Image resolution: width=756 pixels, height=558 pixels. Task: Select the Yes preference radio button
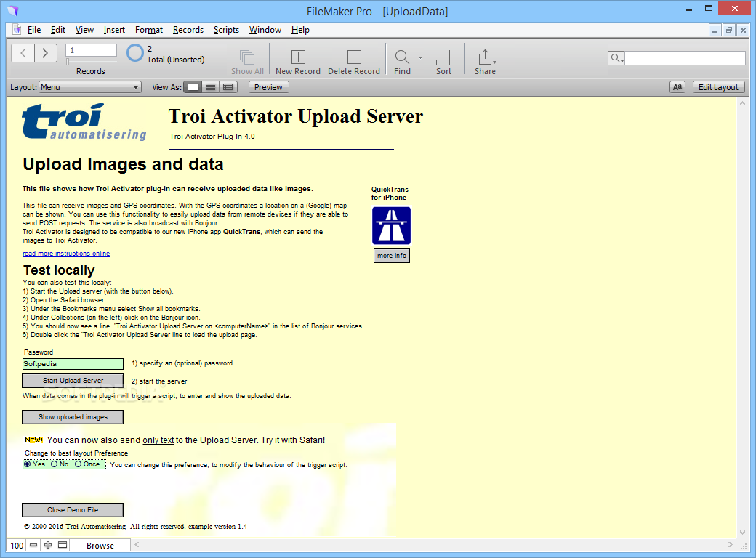[28, 464]
